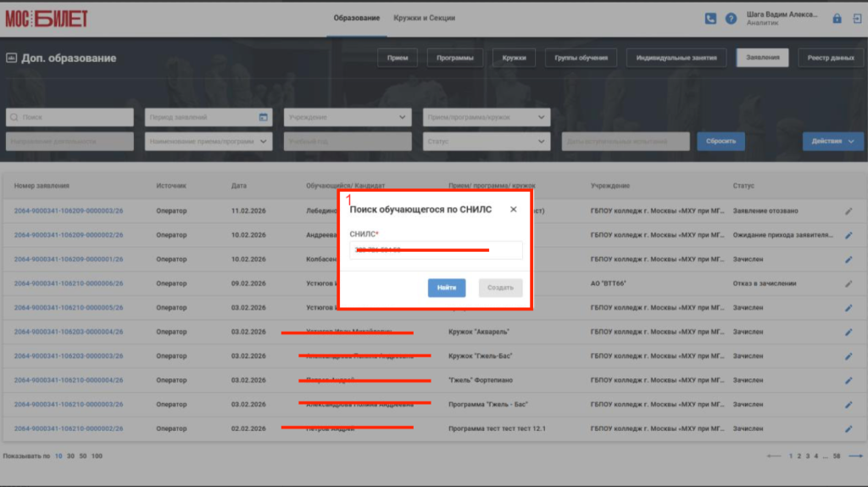The image size is (868, 487).
Task: Click the logout exit icon
Action: pos(857,19)
